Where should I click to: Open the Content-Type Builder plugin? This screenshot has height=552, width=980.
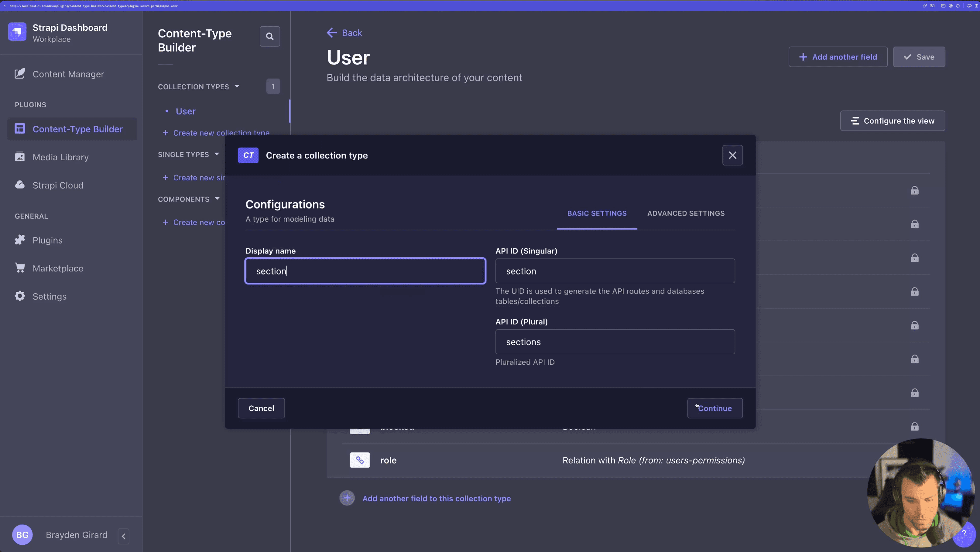[x=72, y=129]
